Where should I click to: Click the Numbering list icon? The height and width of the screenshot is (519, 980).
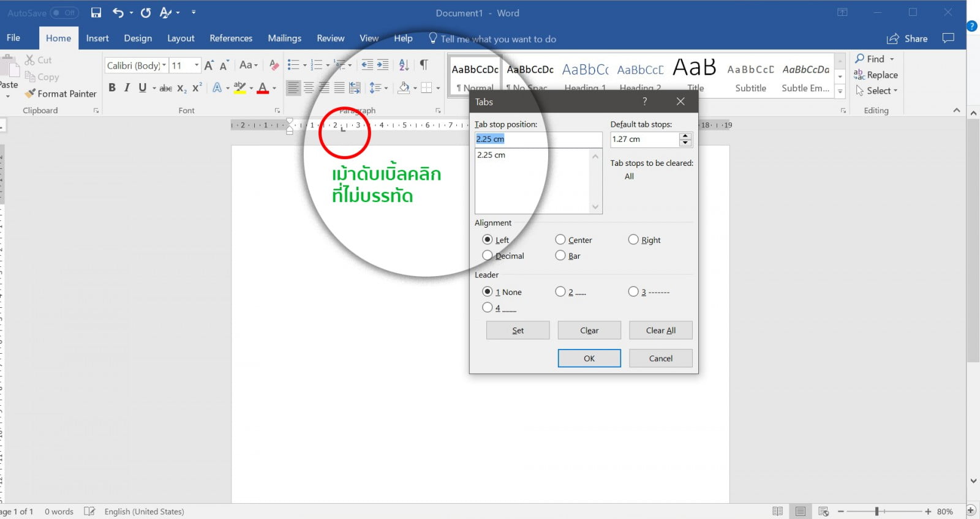317,65
